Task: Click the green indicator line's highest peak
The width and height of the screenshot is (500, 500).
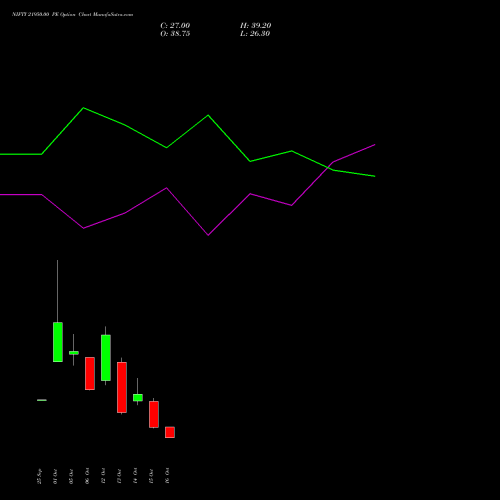Action: [83, 108]
